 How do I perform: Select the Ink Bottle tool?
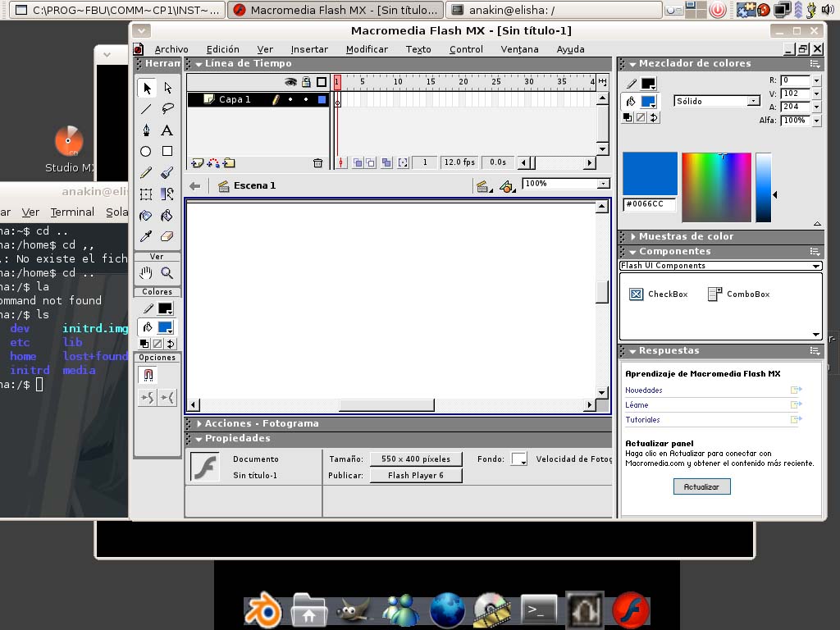pos(146,216)
